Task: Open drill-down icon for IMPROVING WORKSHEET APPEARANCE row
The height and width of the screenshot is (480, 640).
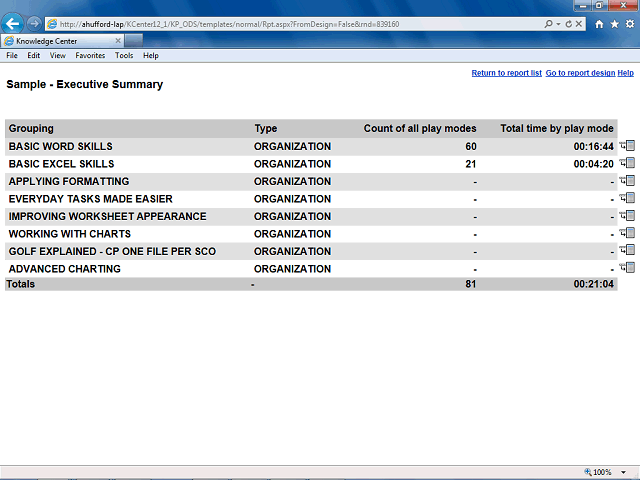Action: [x=627, y=216]
